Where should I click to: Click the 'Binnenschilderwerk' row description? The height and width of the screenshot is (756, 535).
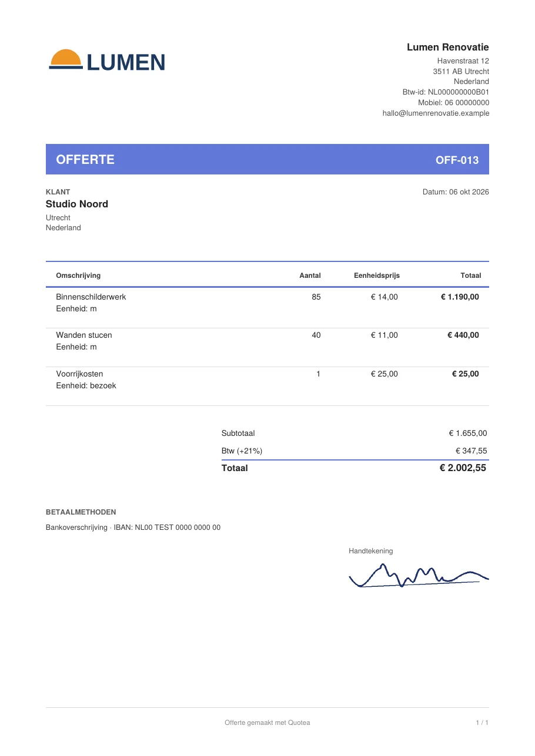91,297
